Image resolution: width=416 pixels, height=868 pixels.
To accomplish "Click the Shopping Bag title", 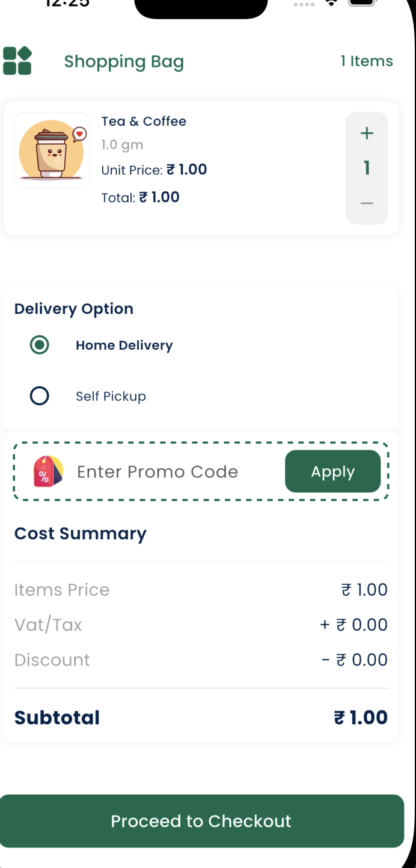I will coord(124,61).
